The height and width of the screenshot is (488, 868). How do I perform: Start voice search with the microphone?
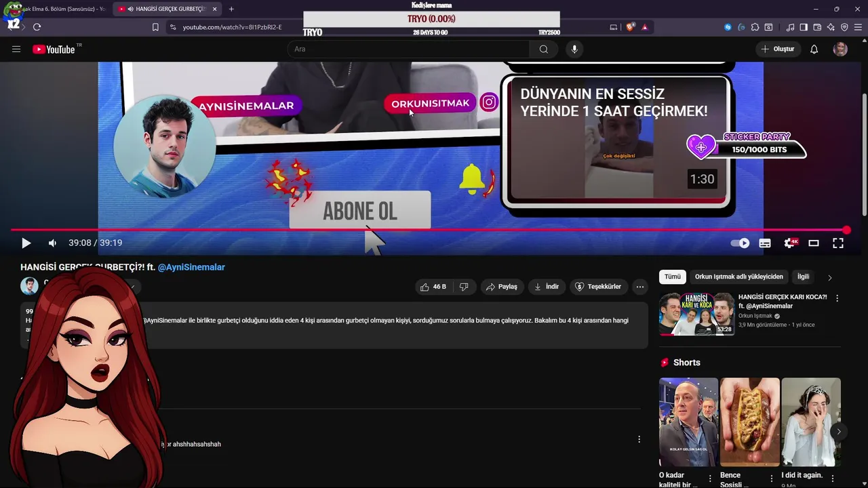coord(574,49)
